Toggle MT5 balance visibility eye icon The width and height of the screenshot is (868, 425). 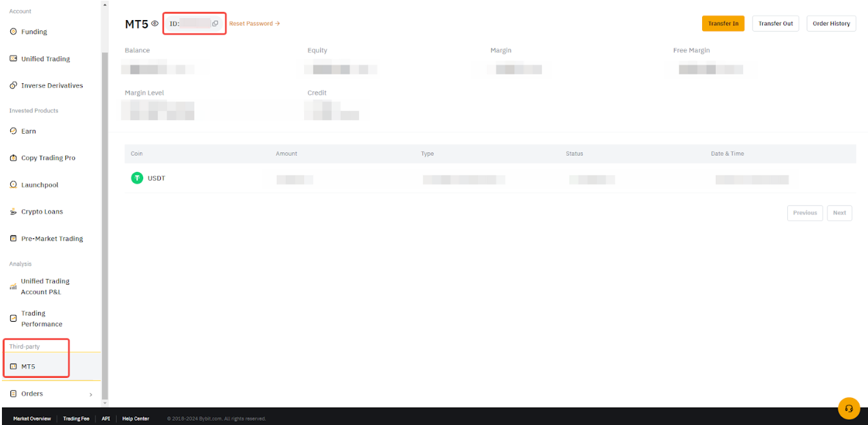[155, 24]
